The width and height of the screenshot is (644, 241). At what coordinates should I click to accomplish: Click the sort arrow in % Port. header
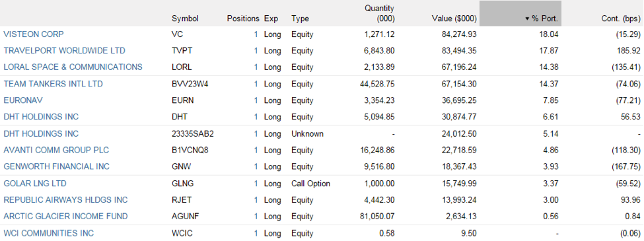(527, 19)
